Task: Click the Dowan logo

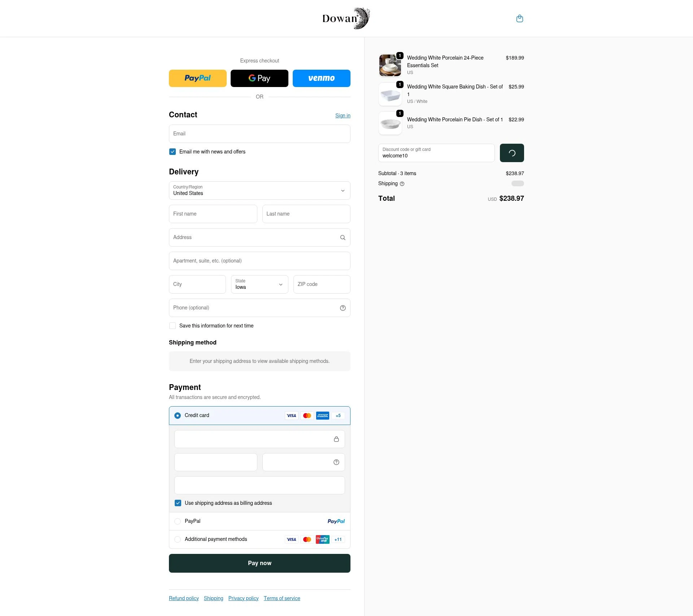Action: tap(345, 18)
